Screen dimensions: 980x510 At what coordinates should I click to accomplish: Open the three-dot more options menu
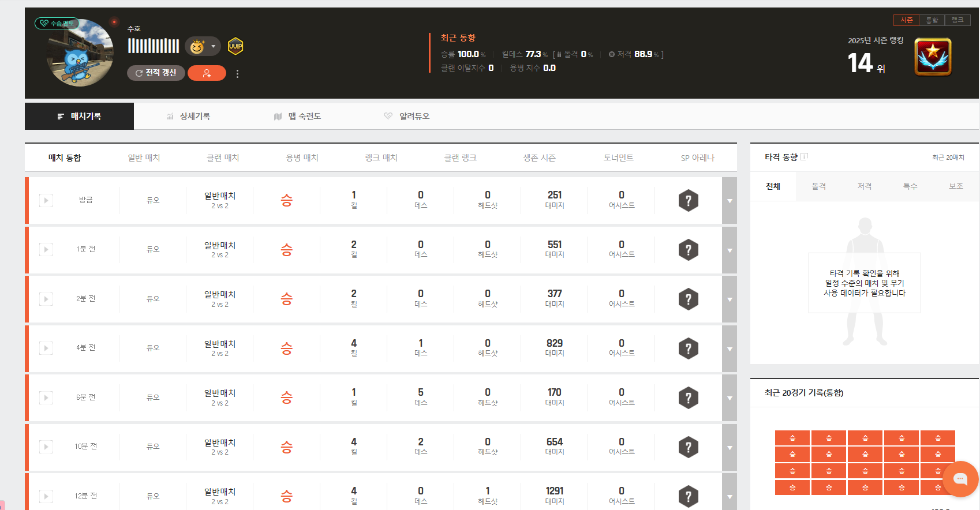click(x=237, y=74)
